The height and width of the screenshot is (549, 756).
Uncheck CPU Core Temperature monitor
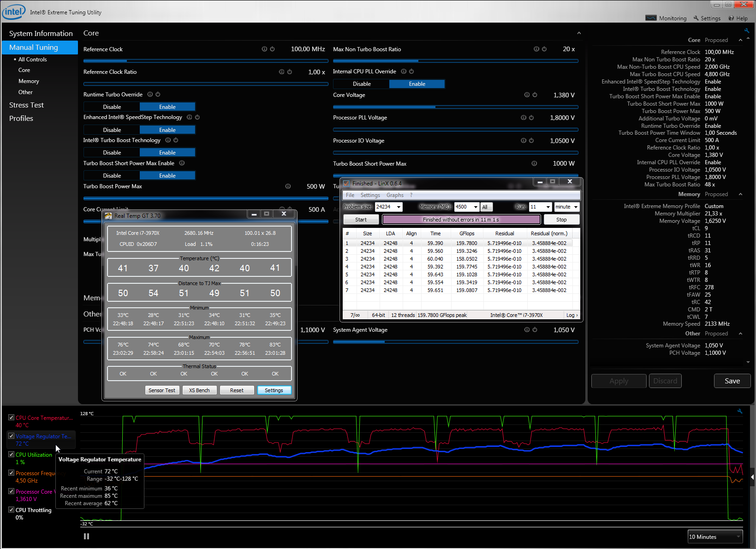(11, 417)
